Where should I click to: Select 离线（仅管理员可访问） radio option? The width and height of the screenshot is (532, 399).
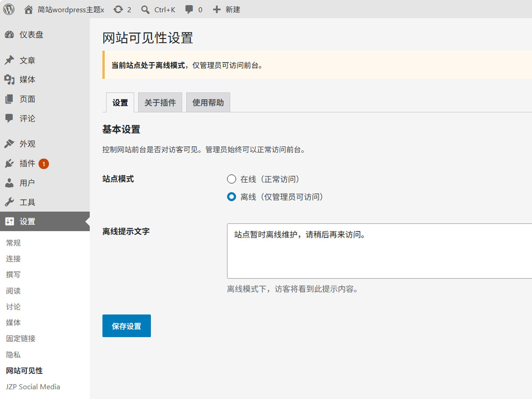point(231,197)
